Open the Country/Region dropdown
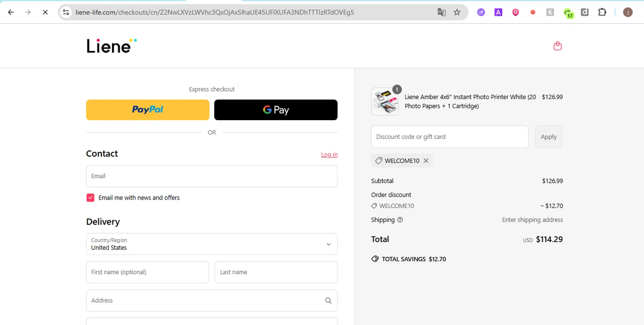 tap(212, 244)
